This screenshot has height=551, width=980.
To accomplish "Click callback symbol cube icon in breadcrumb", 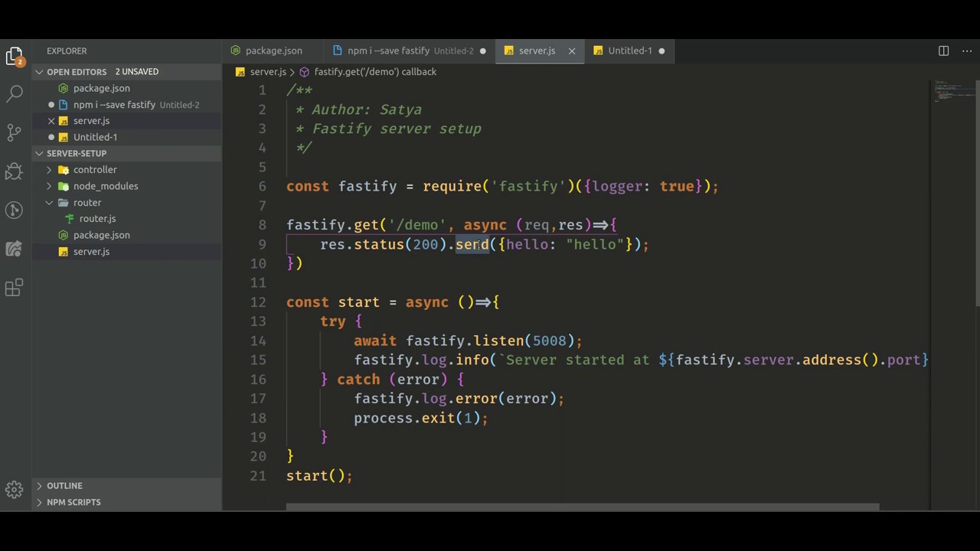I will [304, 72].
